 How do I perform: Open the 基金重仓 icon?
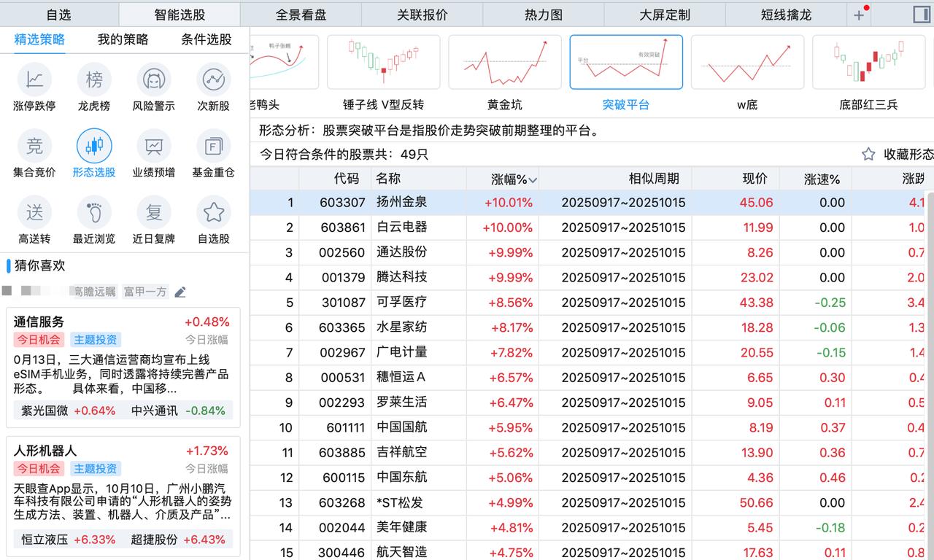point(213,145)
